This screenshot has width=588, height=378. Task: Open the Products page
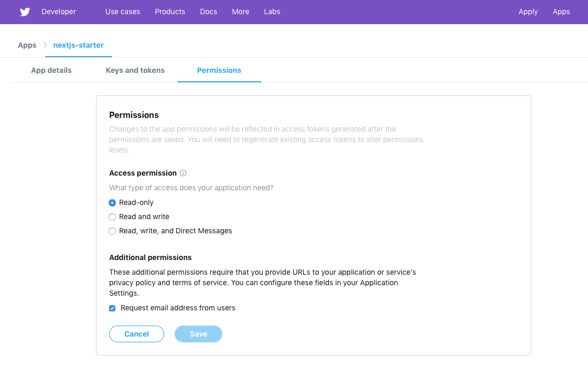(170, 12)
